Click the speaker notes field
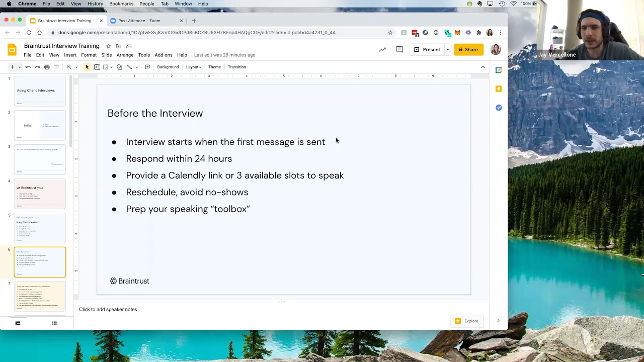Image resolution: width=644 pixels, height=362 pixels. 282,309
